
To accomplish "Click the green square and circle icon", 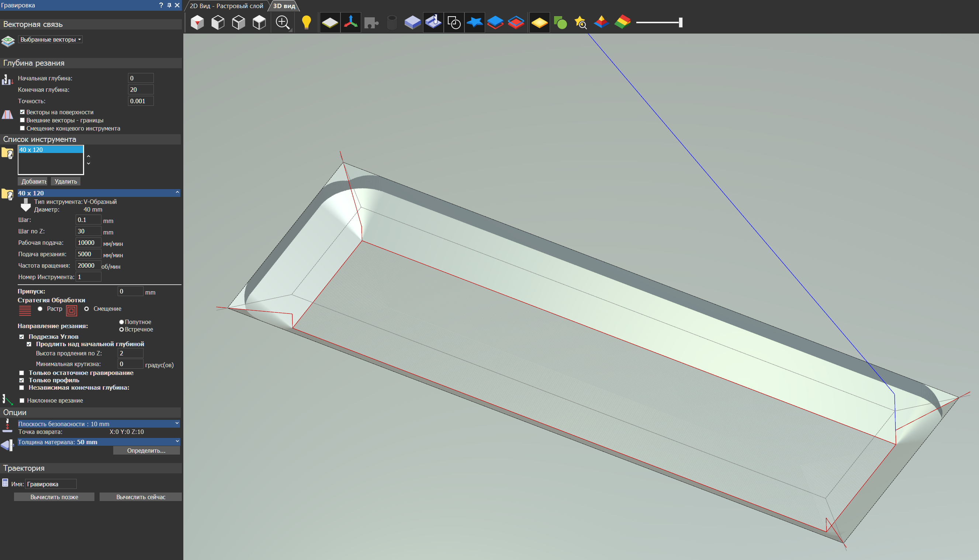I will 560,22.
